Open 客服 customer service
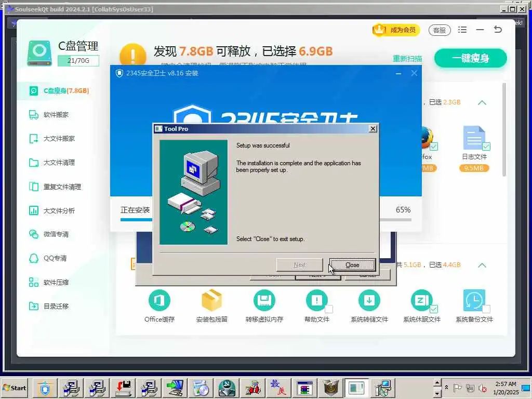The height and width of the screenshot is (399, 532). [440, 30]
